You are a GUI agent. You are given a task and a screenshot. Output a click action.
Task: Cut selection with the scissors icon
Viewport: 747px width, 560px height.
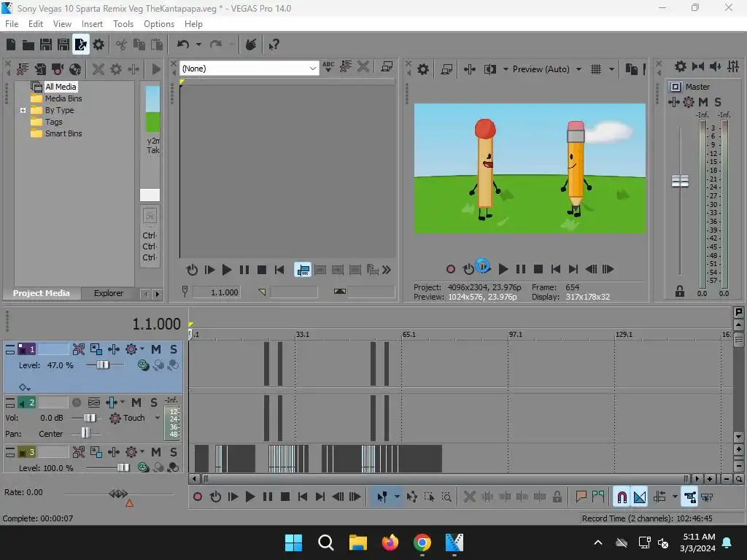coord(122,44)
